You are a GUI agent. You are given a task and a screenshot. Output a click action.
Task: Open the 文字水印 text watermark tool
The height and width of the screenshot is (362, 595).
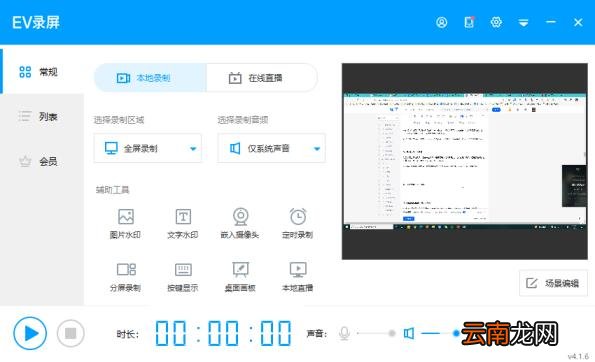(183, 223)
